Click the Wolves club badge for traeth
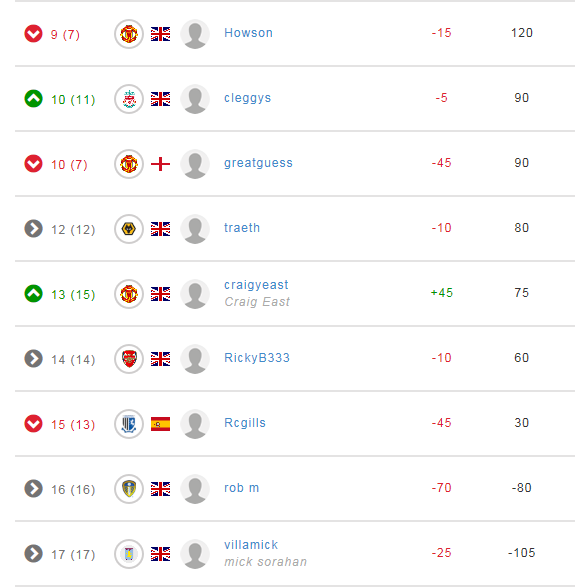575x588 pixels. coord(129,229)
